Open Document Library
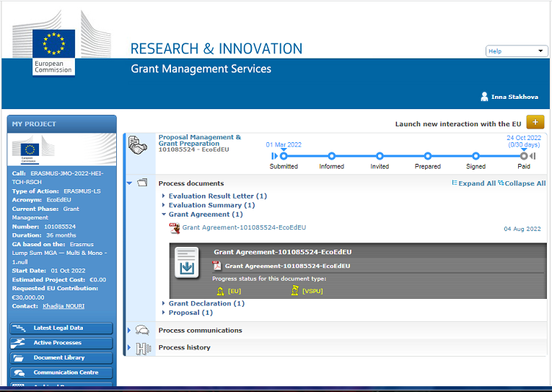The width and height of the screenshot is (552, 392). point(61,357)
